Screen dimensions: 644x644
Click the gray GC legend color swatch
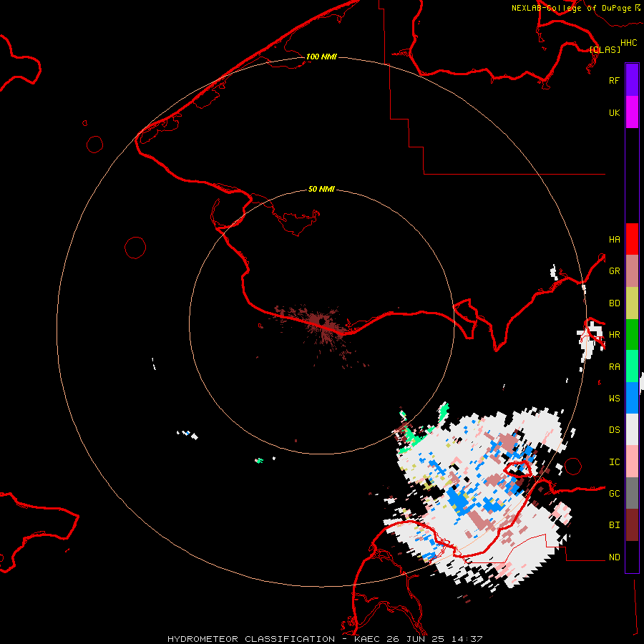point(632,493)
